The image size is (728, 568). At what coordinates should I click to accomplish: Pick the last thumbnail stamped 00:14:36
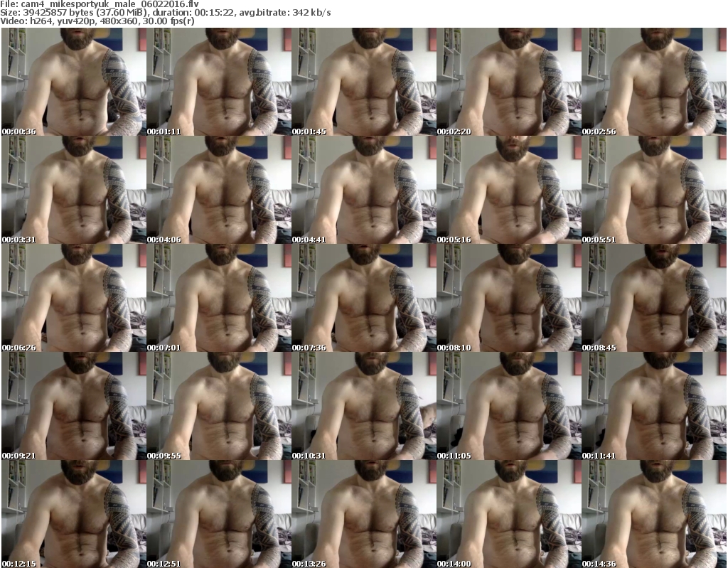654,514
